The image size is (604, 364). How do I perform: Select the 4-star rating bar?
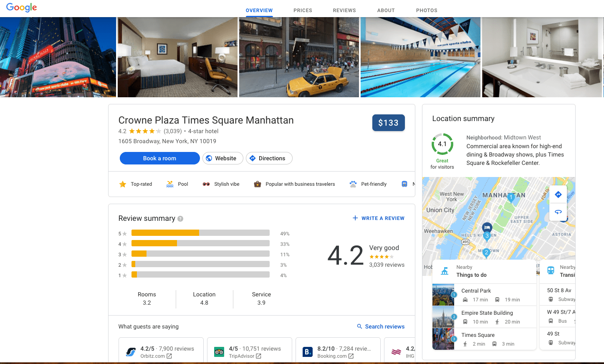200,243
